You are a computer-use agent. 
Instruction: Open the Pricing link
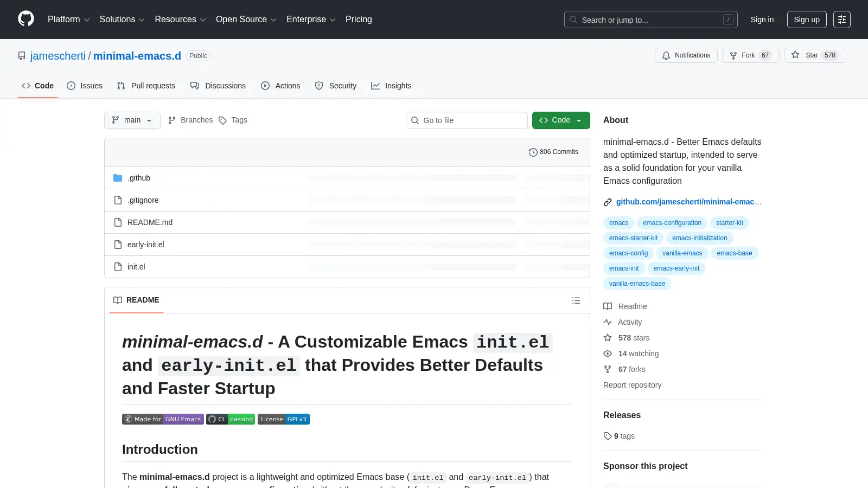(x=359, y=20)
